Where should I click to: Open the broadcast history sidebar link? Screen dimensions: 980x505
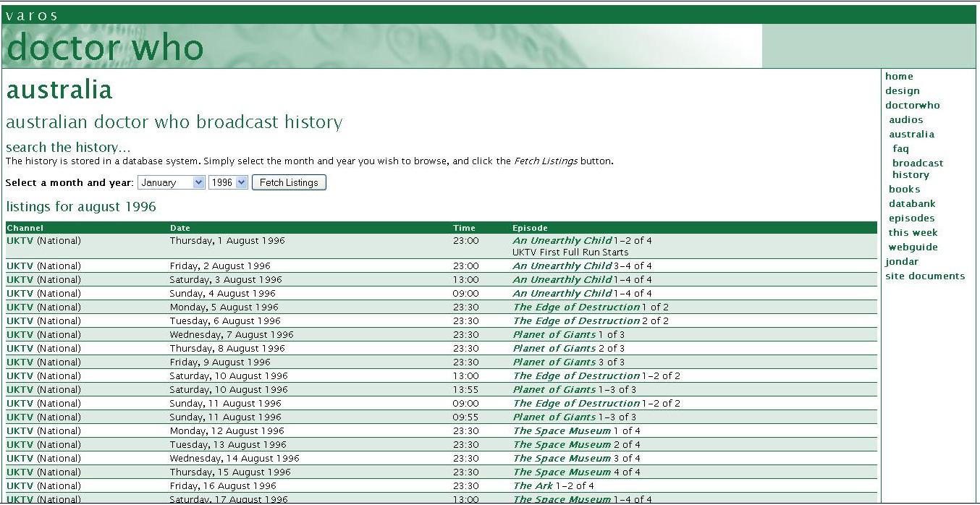click(x=917, y=169)
